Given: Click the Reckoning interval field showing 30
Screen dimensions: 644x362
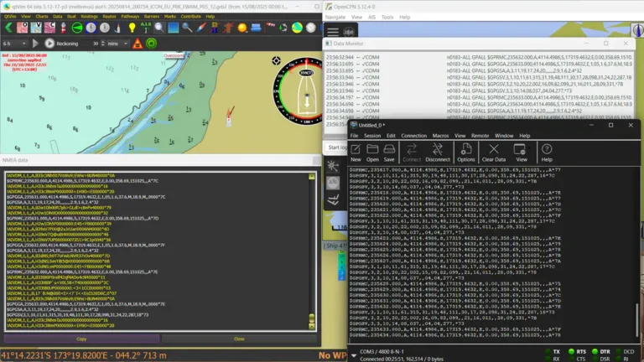Looking at the screenshot, I should coord(96,43).
